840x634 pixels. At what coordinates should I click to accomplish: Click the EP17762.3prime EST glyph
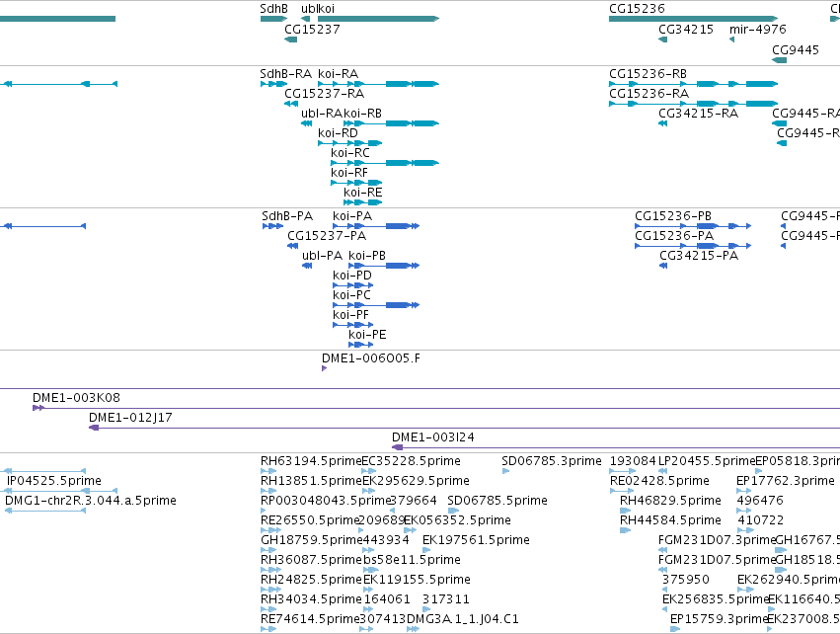tap(744, 491)
